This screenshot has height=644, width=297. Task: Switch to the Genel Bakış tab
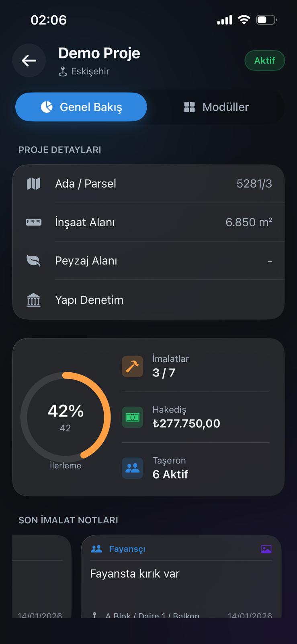pos(81,107)
